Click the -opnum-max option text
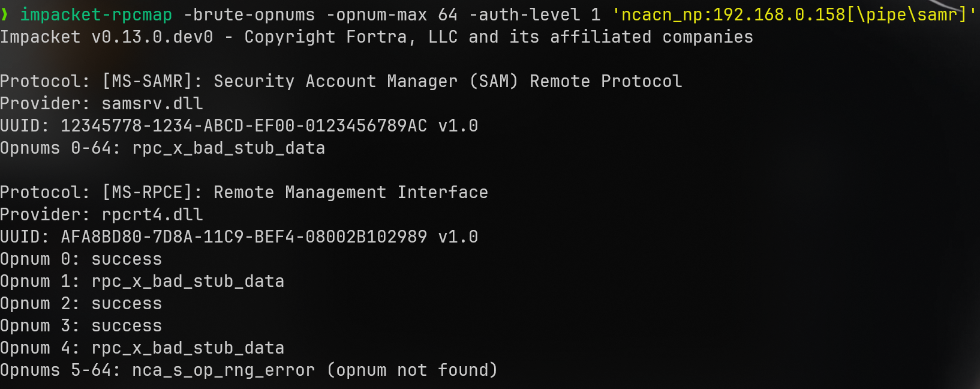980x389 pixels. click(x=377, y=14)
